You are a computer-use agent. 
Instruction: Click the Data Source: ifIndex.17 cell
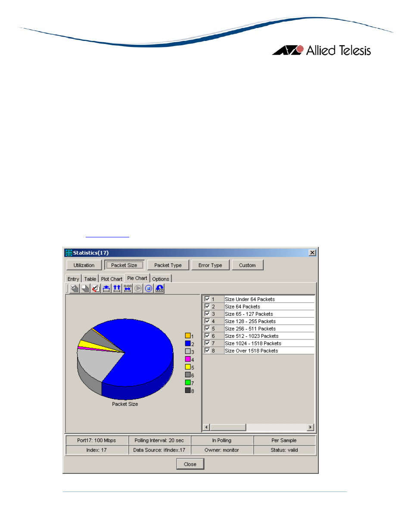159,450
